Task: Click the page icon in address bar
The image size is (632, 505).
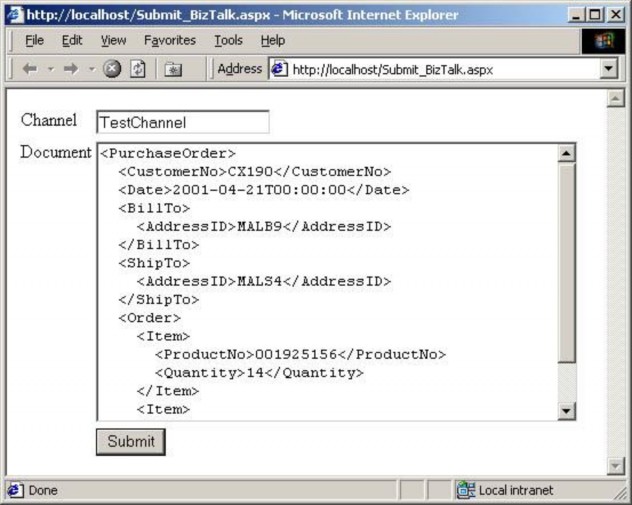Action: click(280, 69)
